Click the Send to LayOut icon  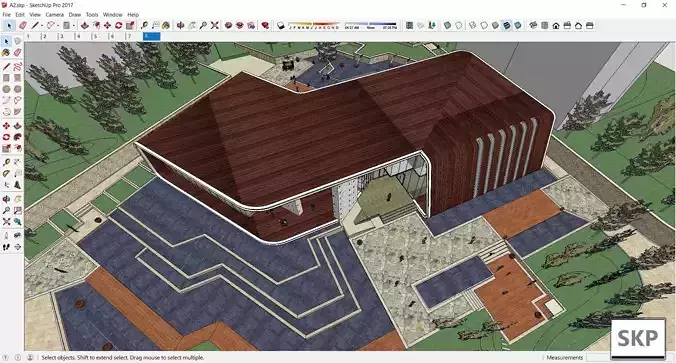[251, 25]
